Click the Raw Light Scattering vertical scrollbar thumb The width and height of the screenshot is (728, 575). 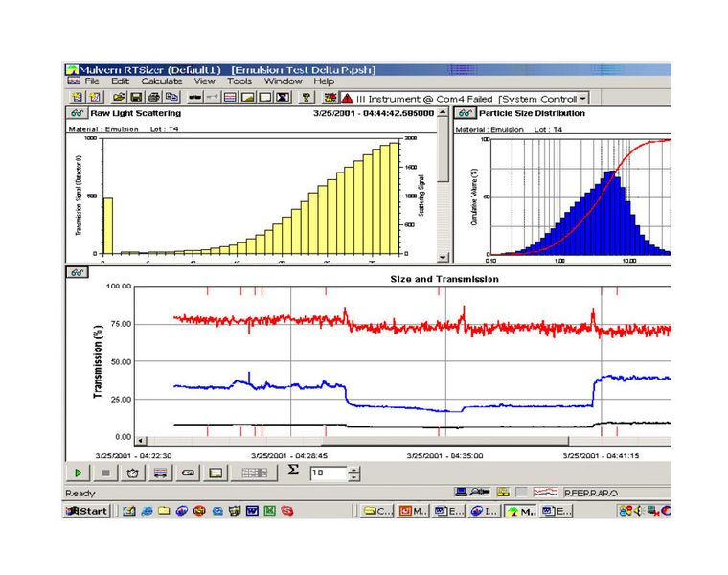(x=443, y=149)
